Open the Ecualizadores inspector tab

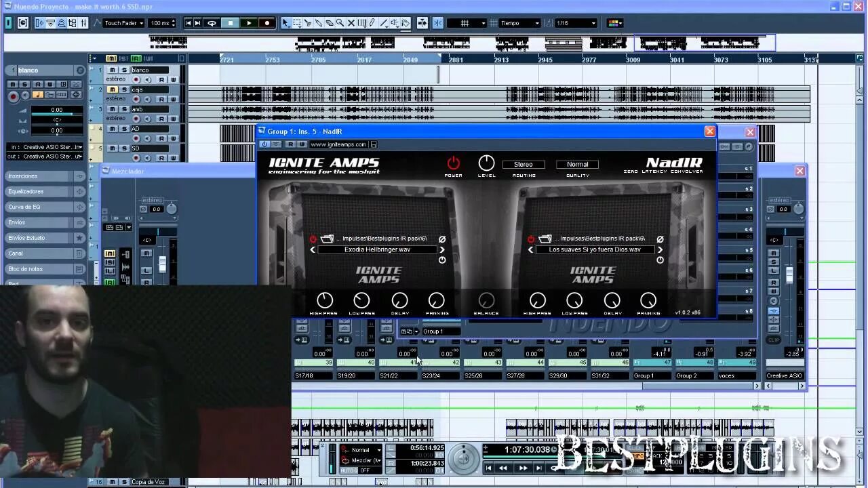(x=45, y=191)
